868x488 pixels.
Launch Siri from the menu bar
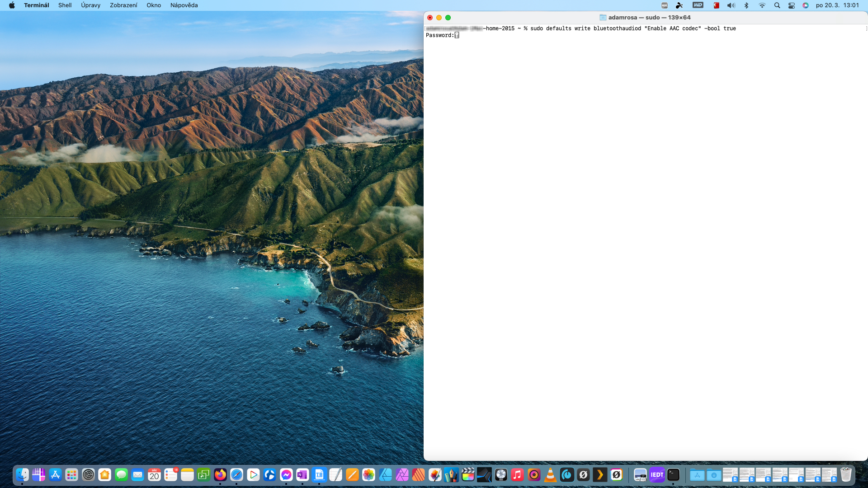[x=806, y=5]
